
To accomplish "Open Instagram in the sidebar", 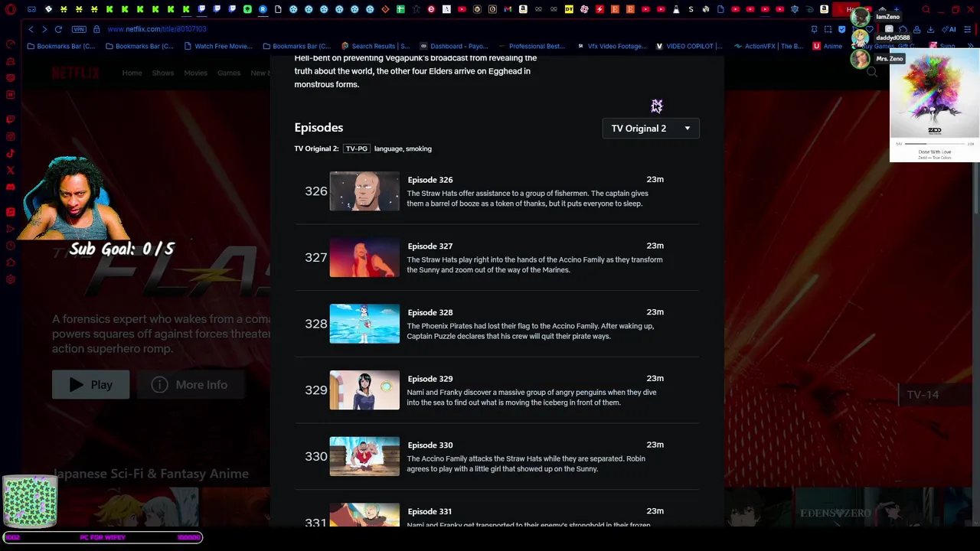I will tap(11, 136).
